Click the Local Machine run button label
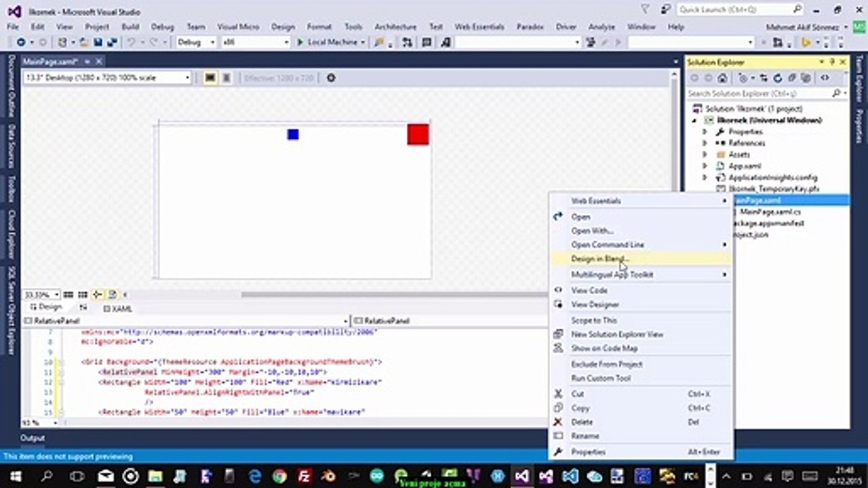 [332, 42]
